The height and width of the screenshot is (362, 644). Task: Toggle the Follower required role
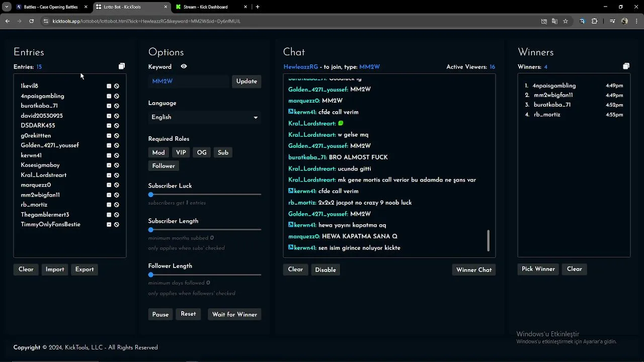[x=164, y=166]
